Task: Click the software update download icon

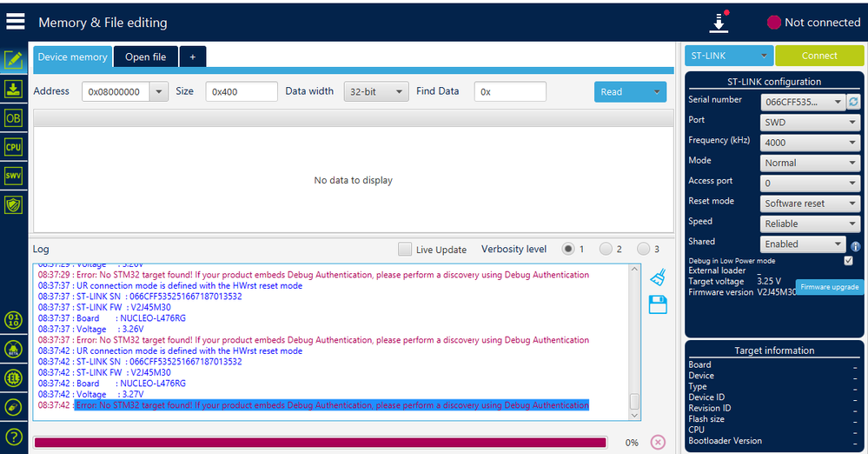Action: coord(719,22)
